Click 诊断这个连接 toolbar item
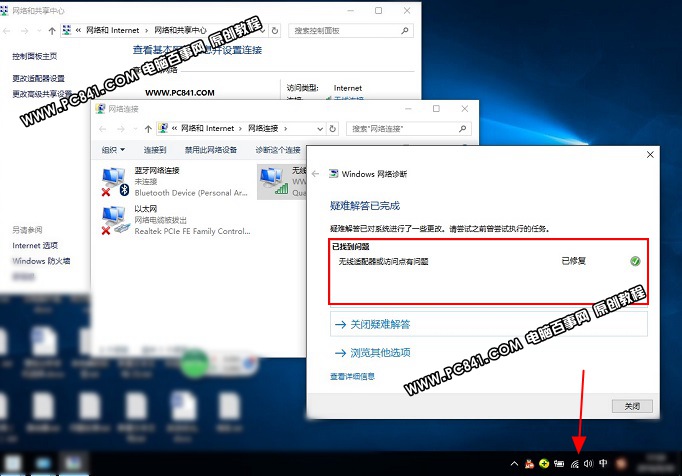 pos(278,150)
